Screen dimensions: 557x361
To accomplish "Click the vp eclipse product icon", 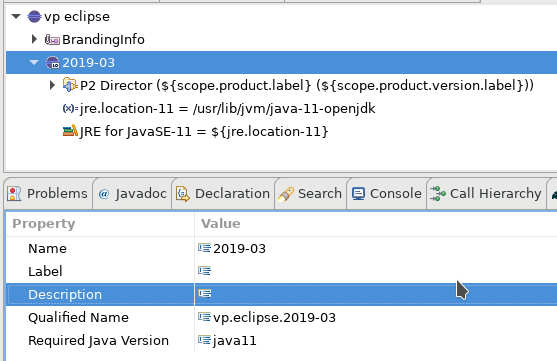I will coord(34,16).
